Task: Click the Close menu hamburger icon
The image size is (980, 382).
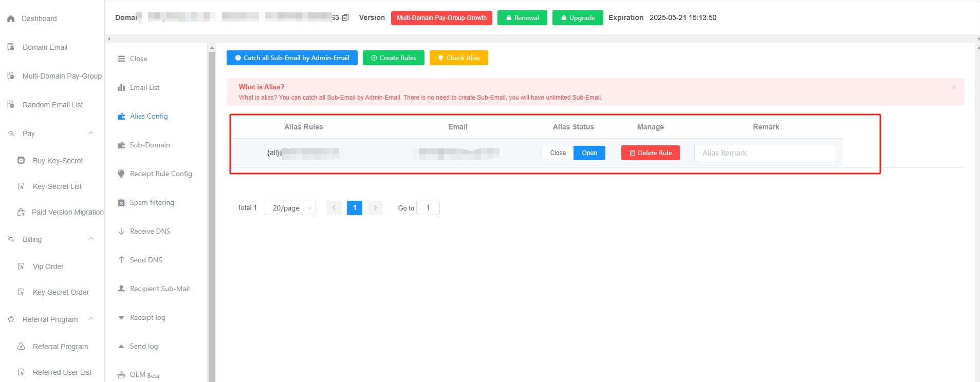Action: 121,59
